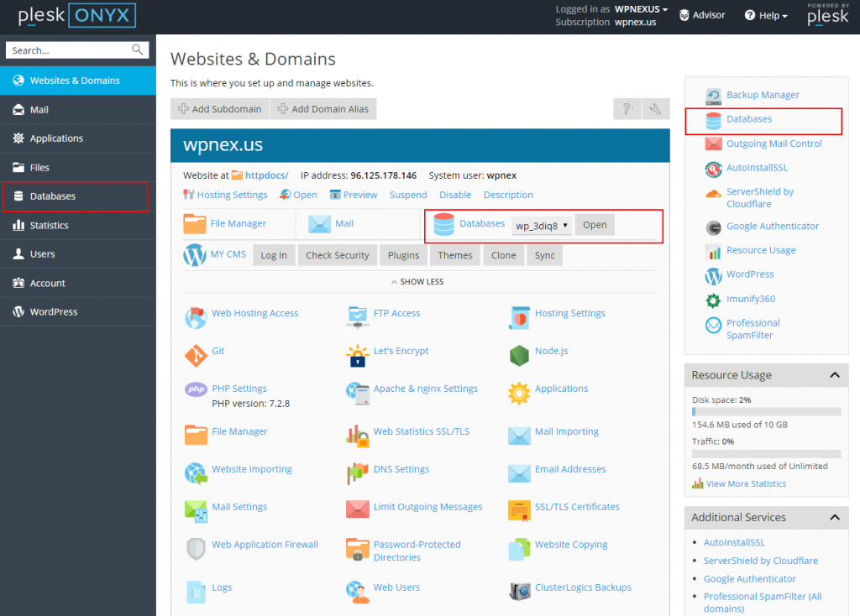Open the Imunify360 gear icon
This screenshot has width=860, height=616.
pyautogui.click(x=713, y=300)
